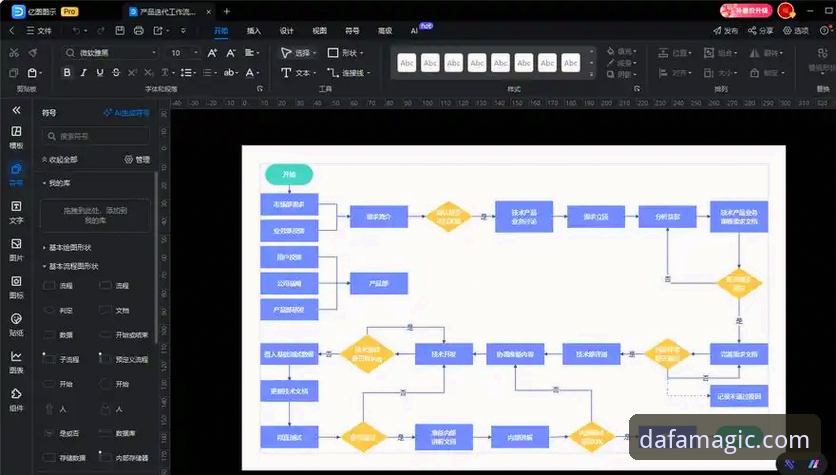
Task: Click the save icon in the toolbar
Action: point(120,30)
